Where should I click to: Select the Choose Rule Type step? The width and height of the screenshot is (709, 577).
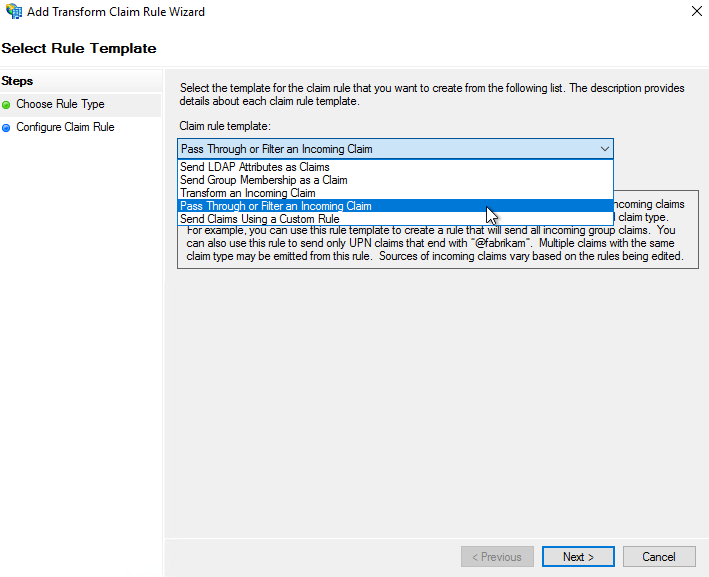pos(60,104)
